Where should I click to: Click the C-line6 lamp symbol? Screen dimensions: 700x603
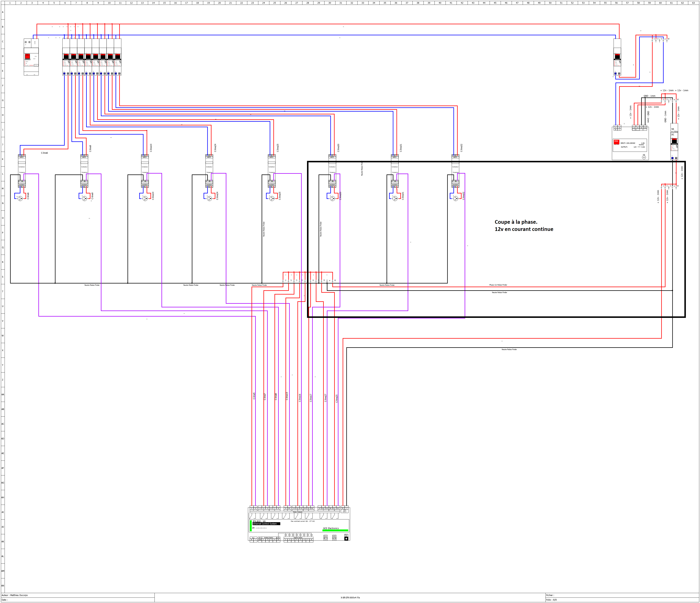(x=20, y=198)
